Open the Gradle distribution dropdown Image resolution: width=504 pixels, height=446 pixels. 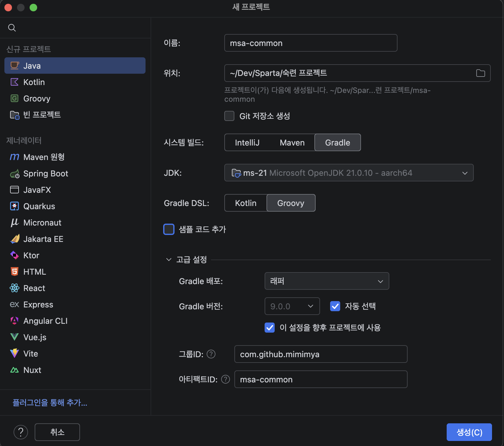pos(327,281)
